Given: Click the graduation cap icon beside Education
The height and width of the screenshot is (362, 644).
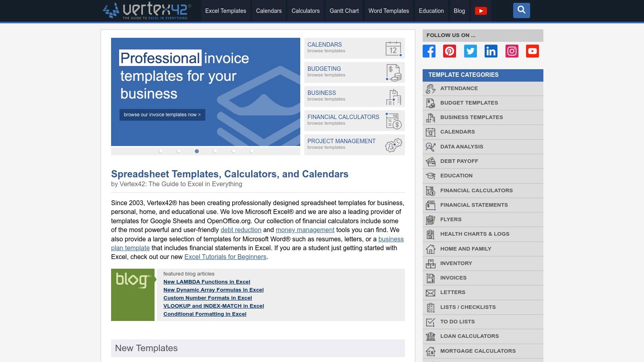Looking at the screenshot, I should pyautogui.click(x=431, y=176).
